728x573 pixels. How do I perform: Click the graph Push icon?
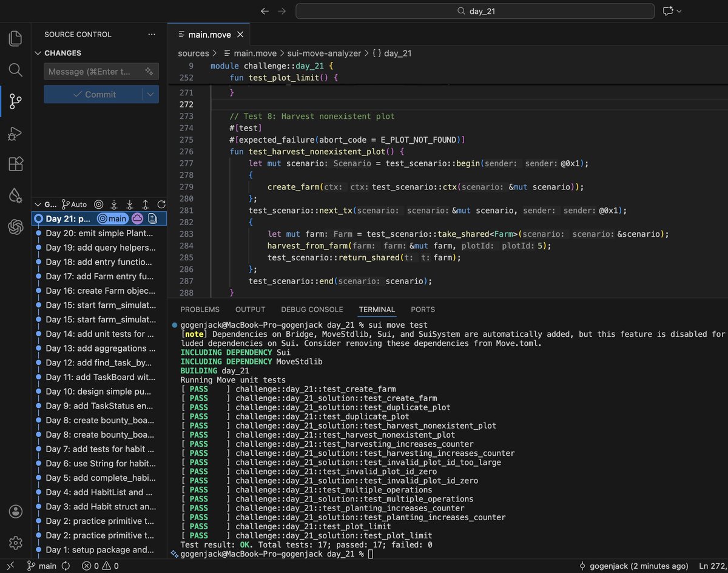coord(146,205)
